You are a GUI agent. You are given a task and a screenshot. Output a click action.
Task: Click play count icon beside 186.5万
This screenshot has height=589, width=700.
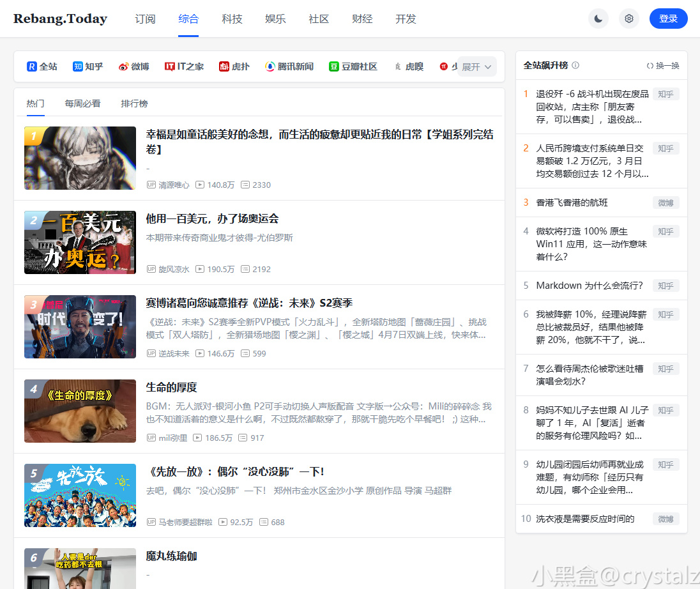tap(197, 438)
